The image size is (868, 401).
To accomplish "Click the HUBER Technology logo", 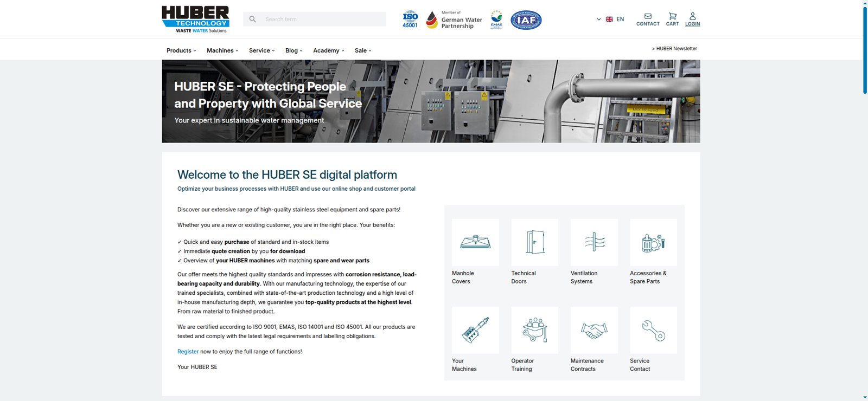I will [x=195, y=19].
